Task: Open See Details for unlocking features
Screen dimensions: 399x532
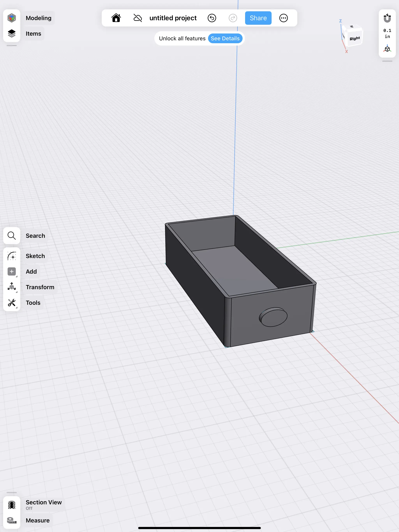Action: point(225,38)
